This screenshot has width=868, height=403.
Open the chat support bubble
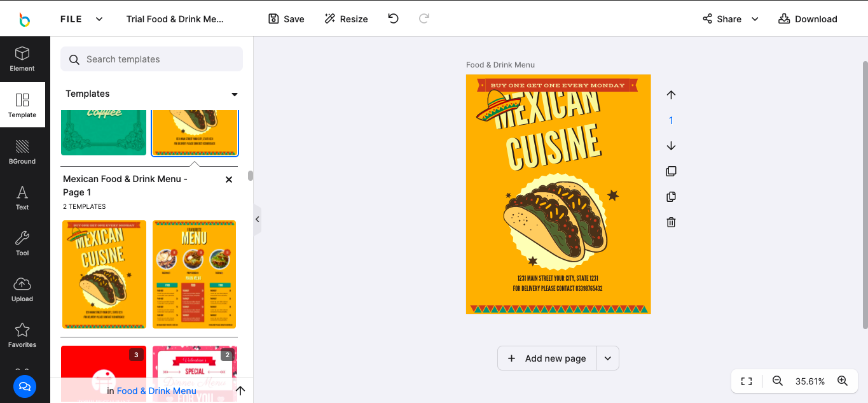tap(25, 386)
